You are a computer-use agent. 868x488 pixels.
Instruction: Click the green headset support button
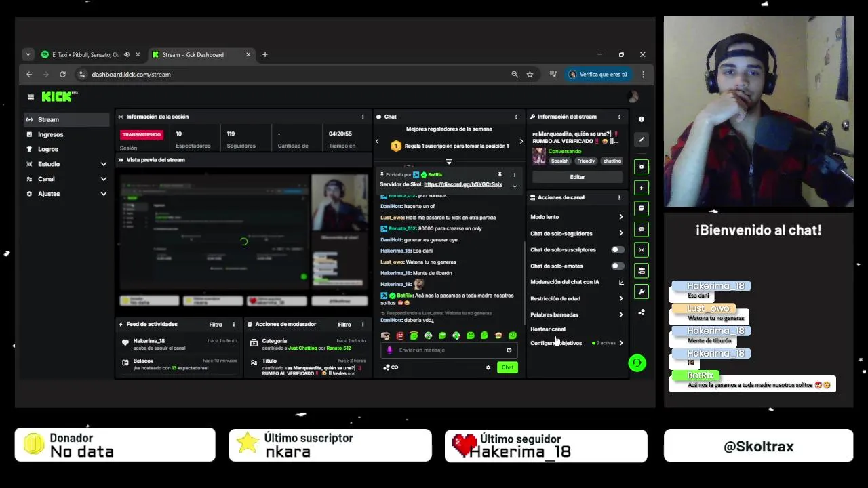(637, 363)
